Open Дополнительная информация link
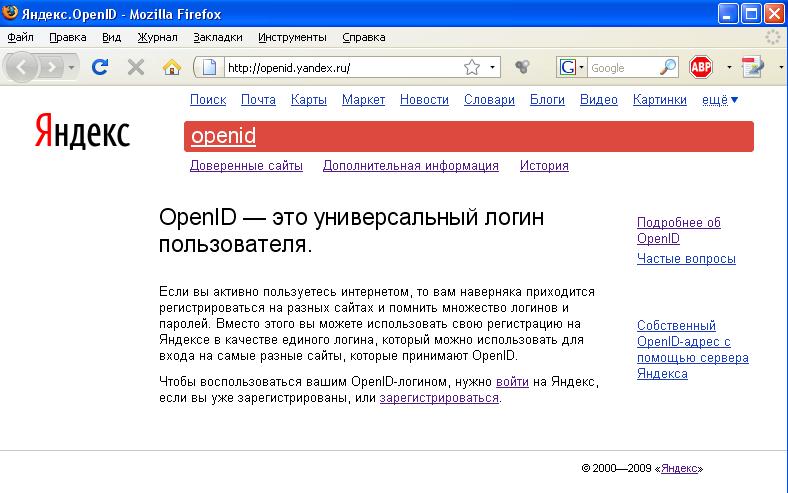The height and width of the screenshot is (493, 788). click(x=411, y=165)
